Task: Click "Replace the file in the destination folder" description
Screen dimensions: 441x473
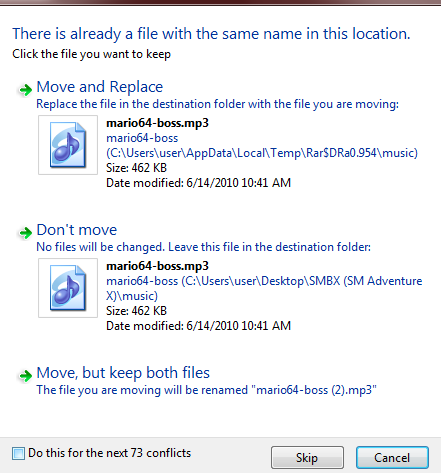Action: (217, 104)
